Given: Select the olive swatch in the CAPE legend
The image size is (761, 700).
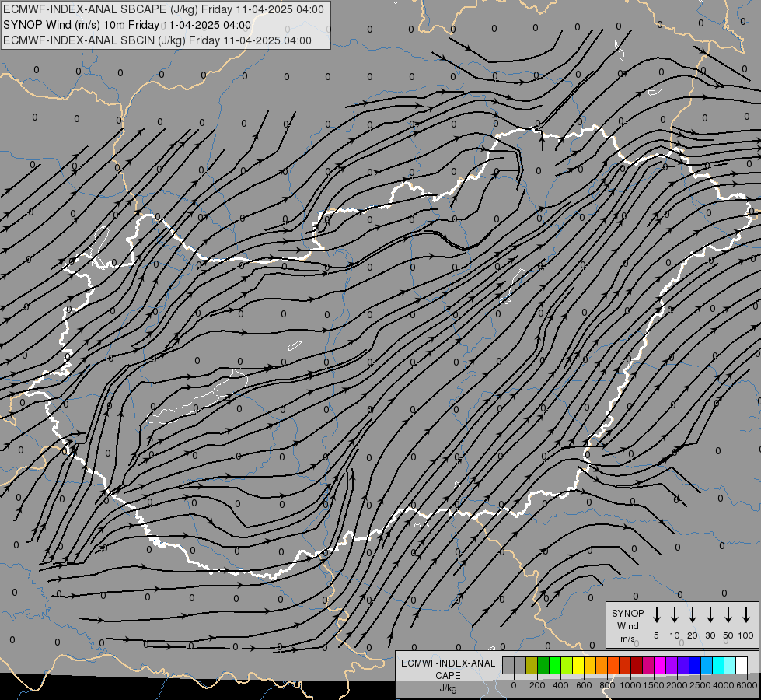Looking at the screenshot, I should coord(532,665).
